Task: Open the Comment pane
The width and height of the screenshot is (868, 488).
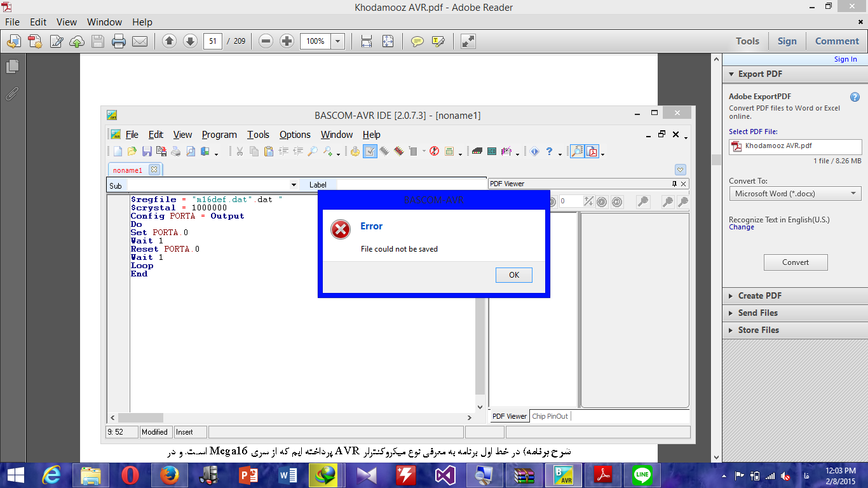Action: tap(837, 41)
